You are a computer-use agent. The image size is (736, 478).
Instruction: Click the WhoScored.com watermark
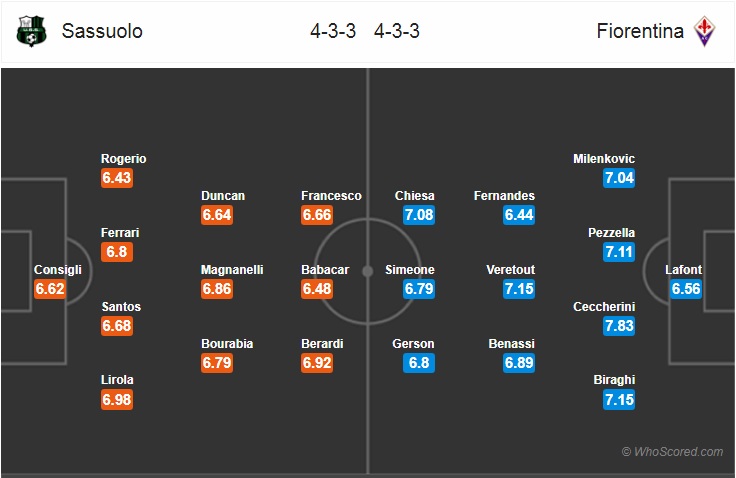pos(672,452)
